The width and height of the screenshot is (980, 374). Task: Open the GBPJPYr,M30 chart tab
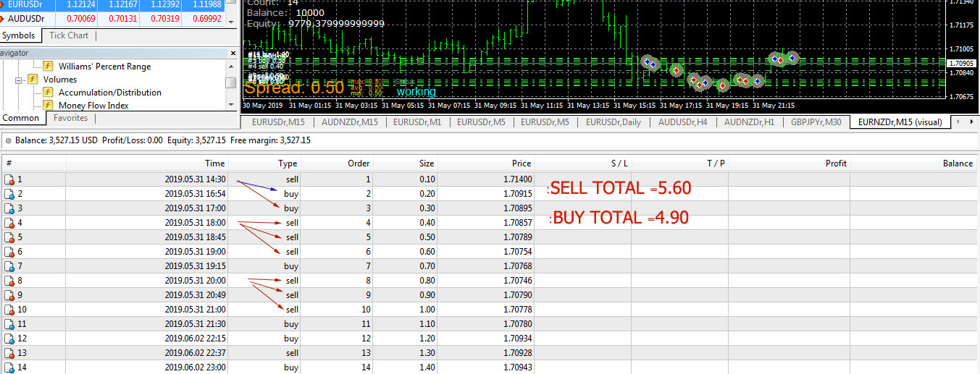(816, 122)
